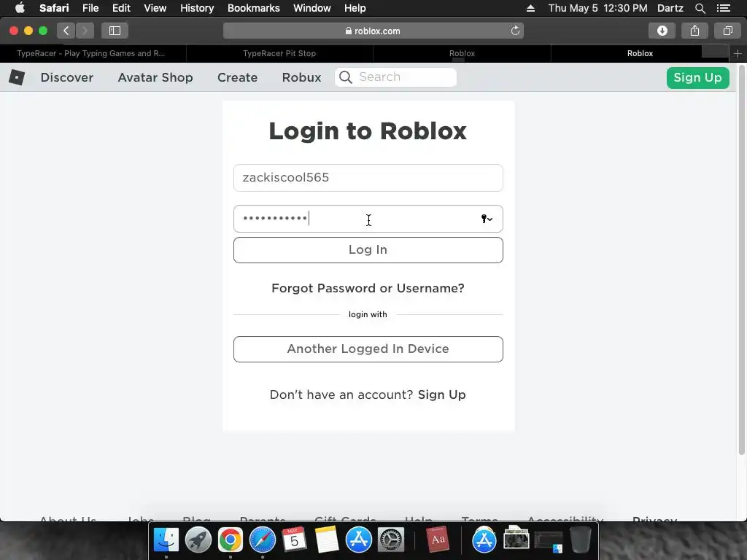Image resolution: width=747 pixels, height=560 pixels.
Task: Open the View menu
Action: [155, 8]
